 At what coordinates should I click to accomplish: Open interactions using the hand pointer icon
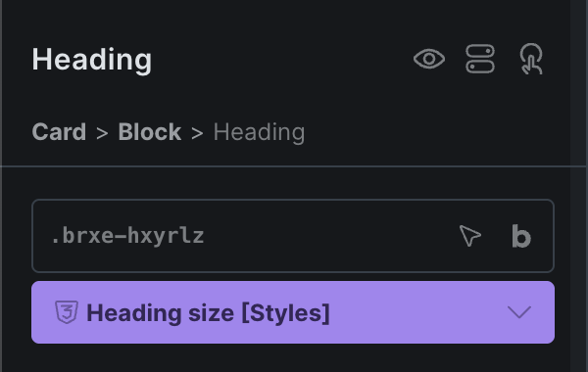pyautogui.click(x=531, y=59)
